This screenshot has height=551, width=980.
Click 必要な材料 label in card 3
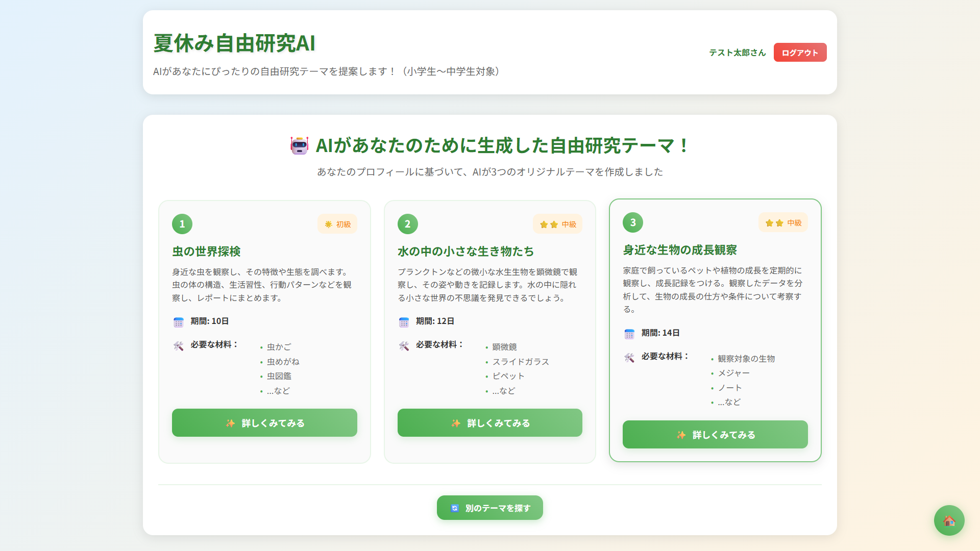coord(665,356)
